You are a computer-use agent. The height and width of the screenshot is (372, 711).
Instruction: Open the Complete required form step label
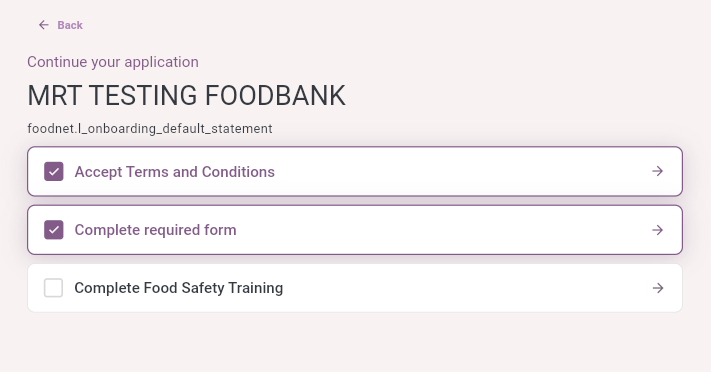click(x=156, y=230)
